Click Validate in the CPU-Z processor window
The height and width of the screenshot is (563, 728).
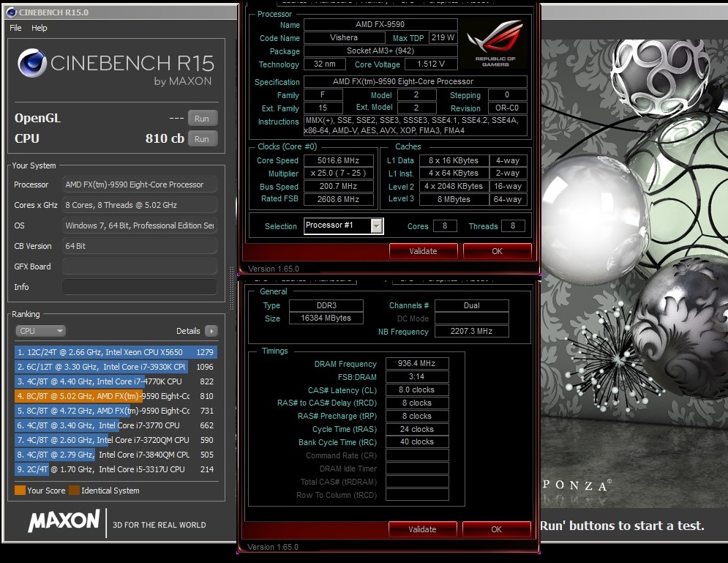tap(423, 251)
